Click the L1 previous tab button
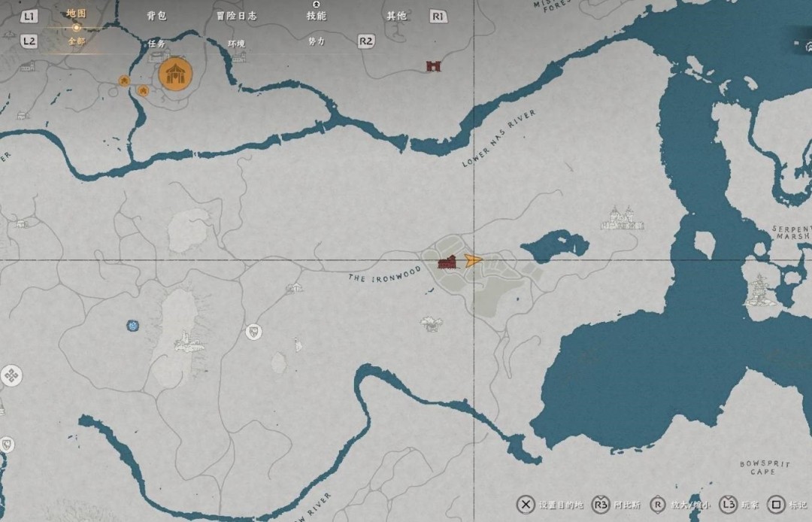Viewport: 812px width, 522px height. 29,17
